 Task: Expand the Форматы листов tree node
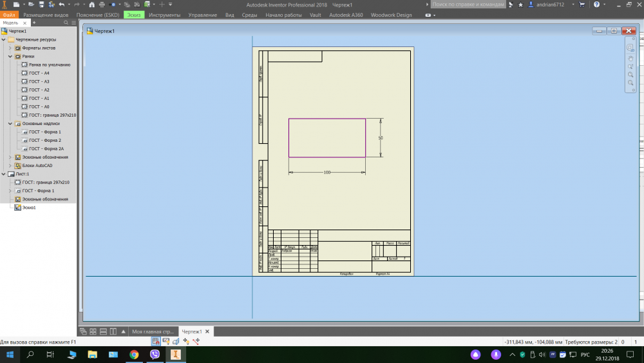coord(10,48)
